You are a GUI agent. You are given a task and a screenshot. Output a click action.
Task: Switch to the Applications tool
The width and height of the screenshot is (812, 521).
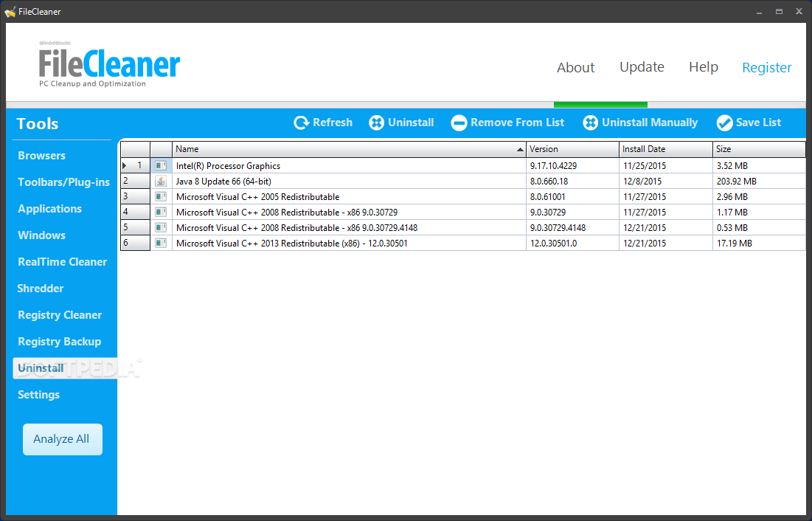click(x=49, y=208)
